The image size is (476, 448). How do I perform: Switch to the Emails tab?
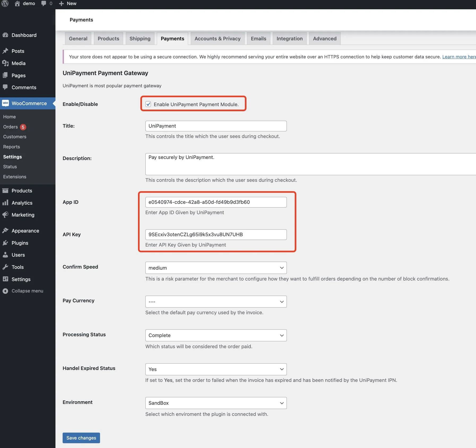[258, 38]
